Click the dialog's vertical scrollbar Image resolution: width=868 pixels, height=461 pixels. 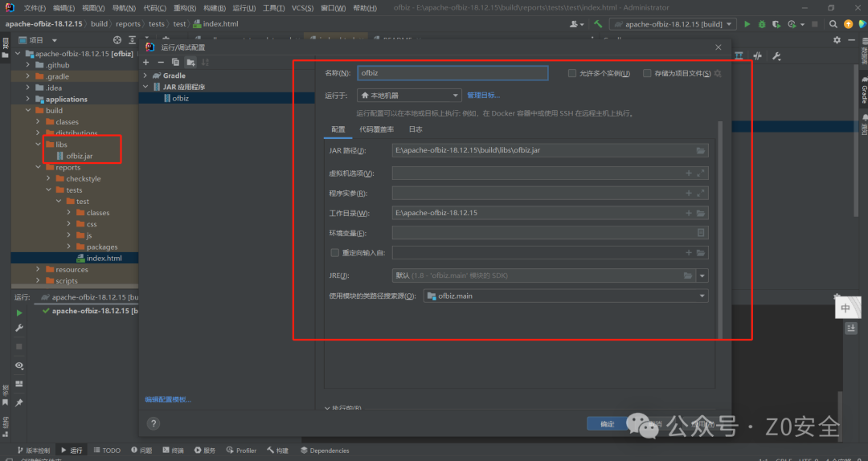pyautogui.click(x=720, y=230)
